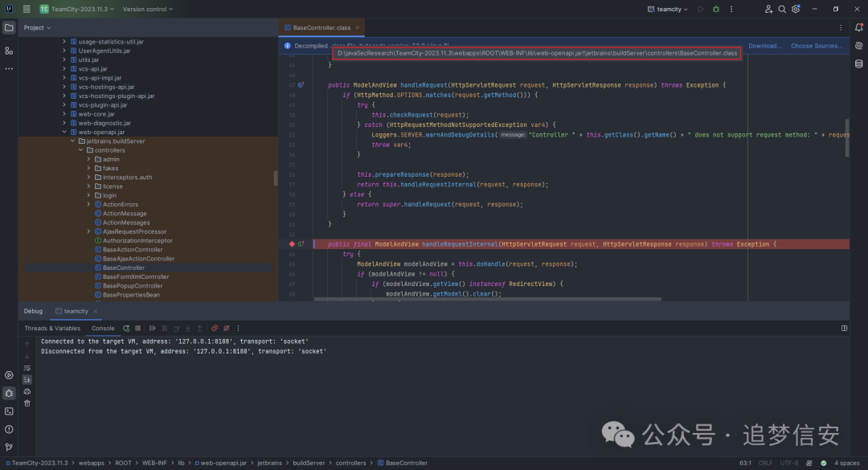
Task: Toggle soft-wrap in the console
Action: point(27,367)
